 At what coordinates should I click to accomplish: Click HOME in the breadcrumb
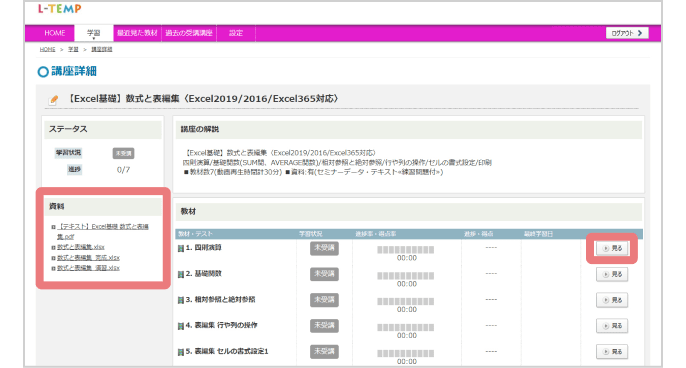[x=47, y=49]
